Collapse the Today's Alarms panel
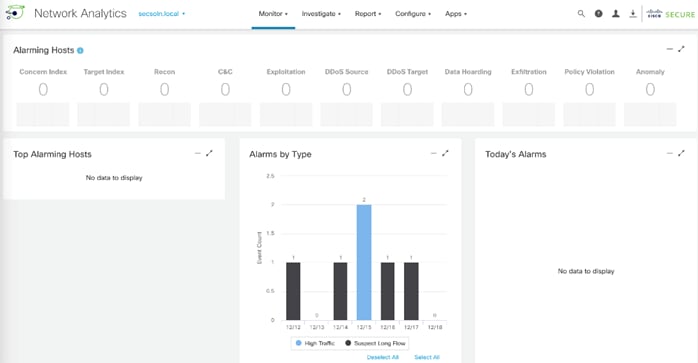Viewport: 698px width, 363px height. click(x=670, y=153)
